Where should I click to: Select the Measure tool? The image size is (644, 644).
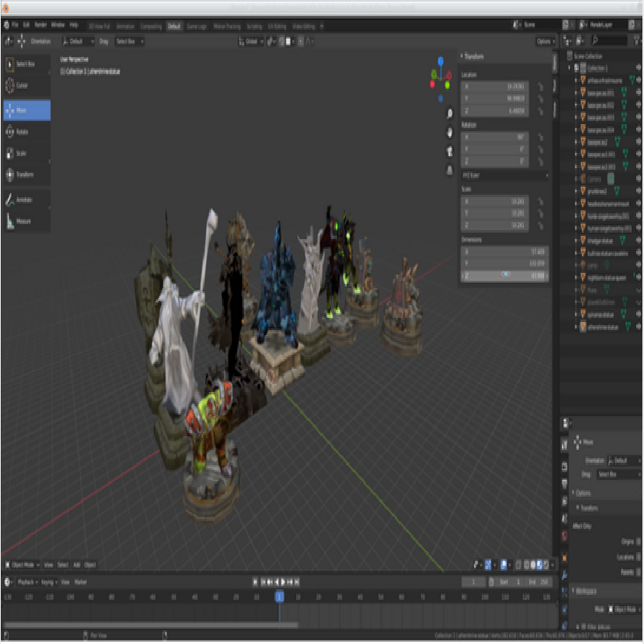click(27, 221)
